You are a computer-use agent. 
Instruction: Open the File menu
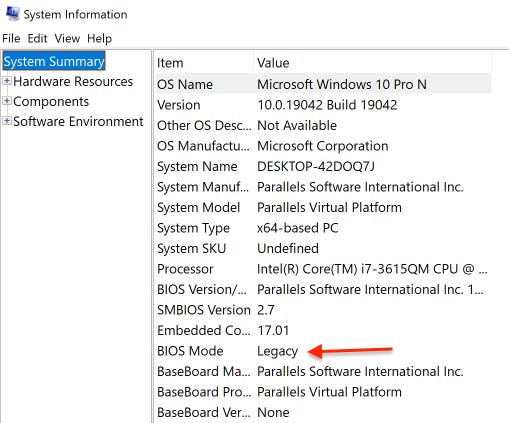[x=11, y=38]
